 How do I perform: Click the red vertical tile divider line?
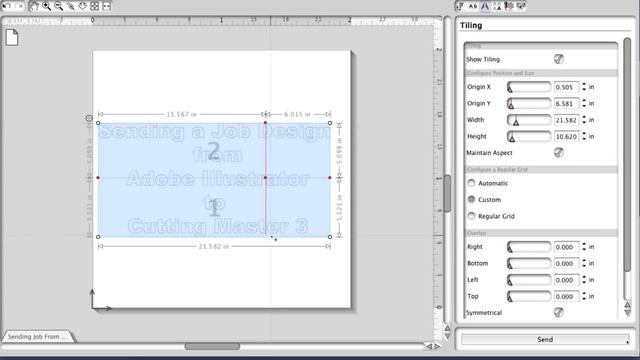266,180
